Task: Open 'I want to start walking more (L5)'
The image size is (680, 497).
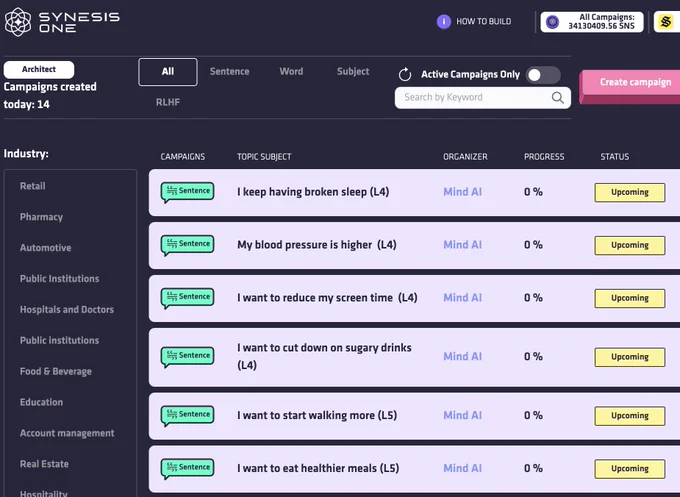Action: (317, 415)
